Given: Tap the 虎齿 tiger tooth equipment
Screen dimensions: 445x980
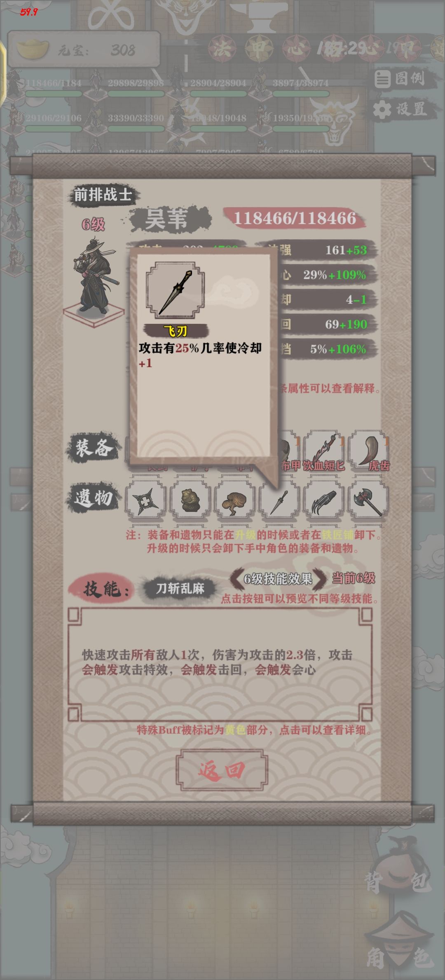Looking at the screenshot, I should (x=369, y=451).
